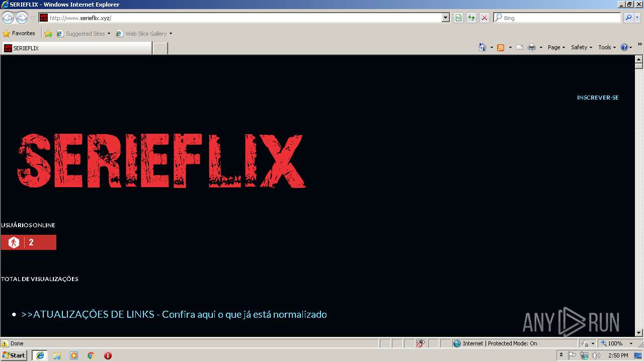Click the Print icon

pyautogui.click(x=532, y=47)
